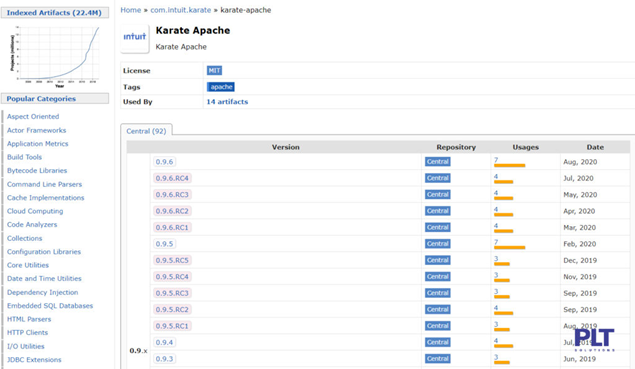Open usages count 7 for 0.9.5

[496, 242]
